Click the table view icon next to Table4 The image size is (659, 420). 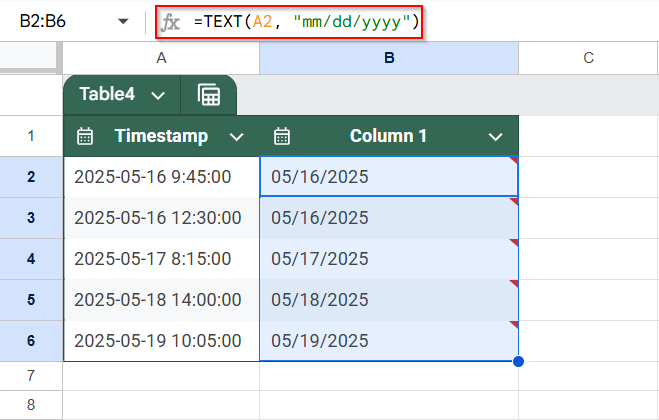click(208, 95)
